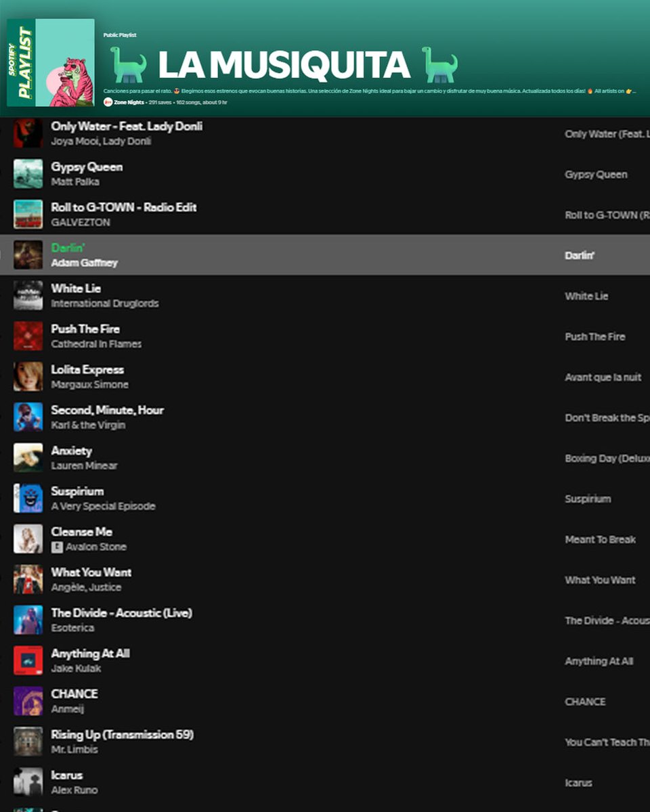Image resolution: width=650 pixels, height=812 pixels.
Task: Click Rising Up cover thumbnail
Action: point(28,742)
